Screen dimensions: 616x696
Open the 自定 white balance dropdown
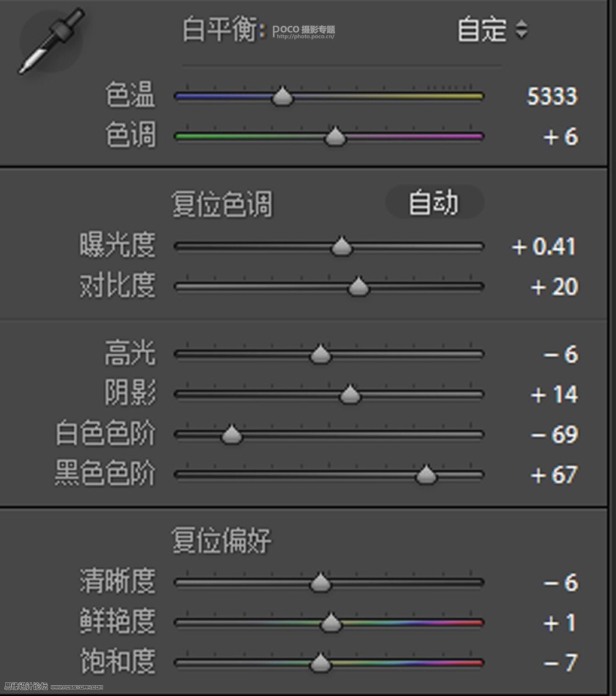(x=485, y=29)
